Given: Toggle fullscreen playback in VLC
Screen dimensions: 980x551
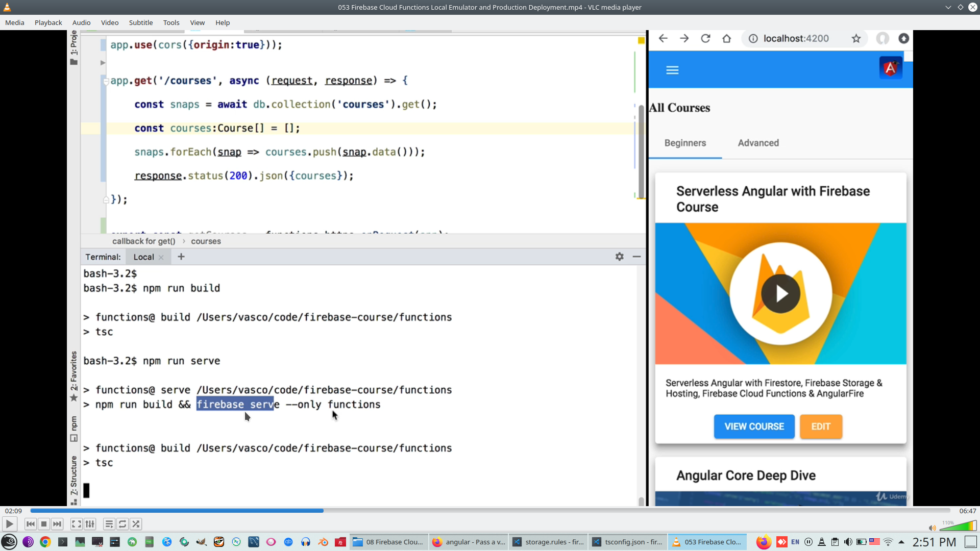Looking at the screenshot, I should (x=76, y=524).
